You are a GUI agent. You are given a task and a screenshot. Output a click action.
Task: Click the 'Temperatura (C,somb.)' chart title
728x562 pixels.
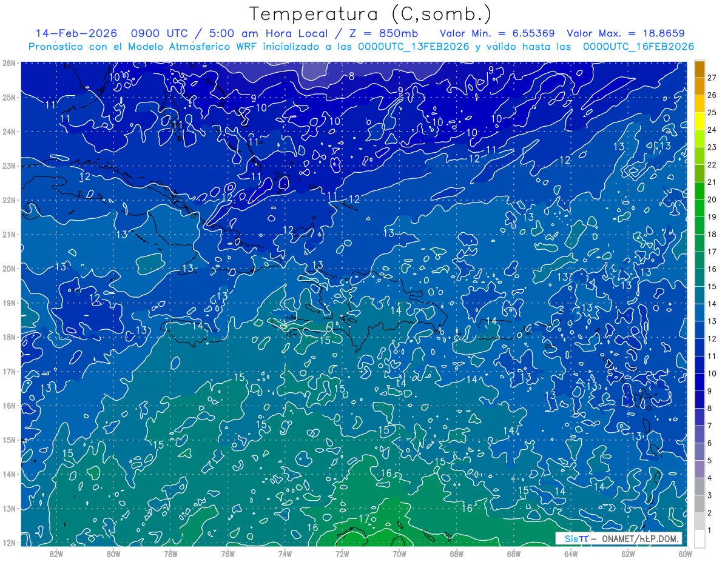pyautogui.click(x=370, y=14)
